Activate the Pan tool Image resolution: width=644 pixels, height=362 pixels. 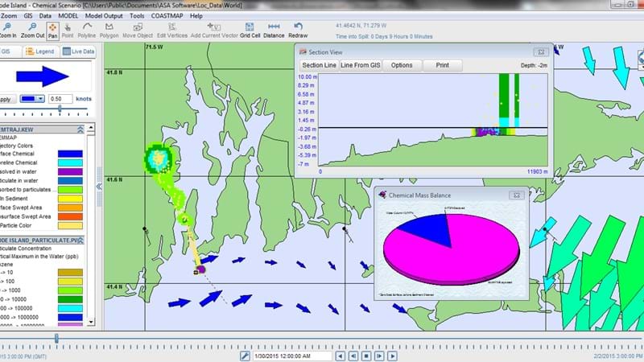(52, 31)
